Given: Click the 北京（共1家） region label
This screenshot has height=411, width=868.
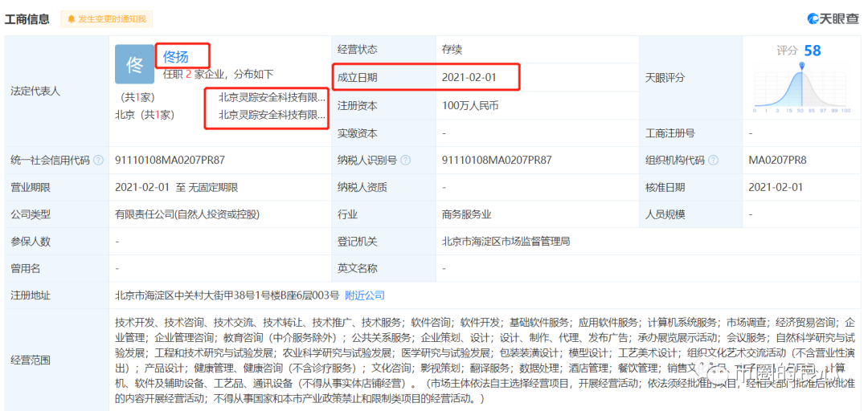Looking at the screenshot, I should click(x=145, y=115).
